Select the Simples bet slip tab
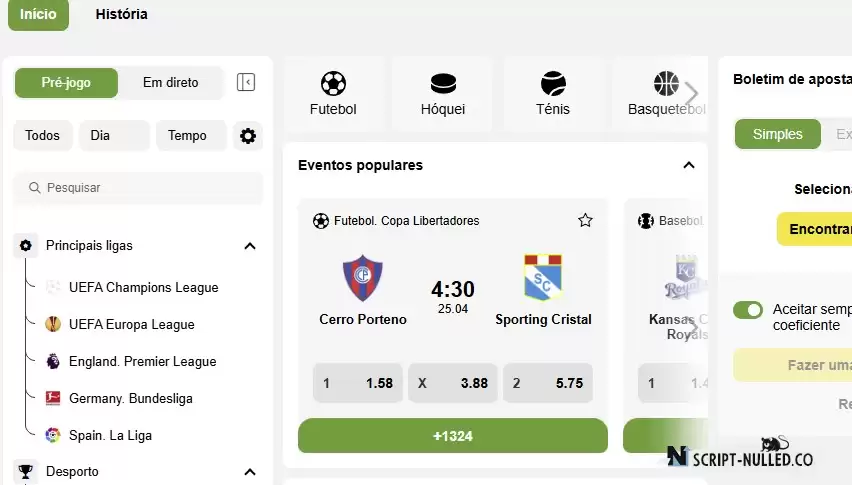 tap(778, 134)
